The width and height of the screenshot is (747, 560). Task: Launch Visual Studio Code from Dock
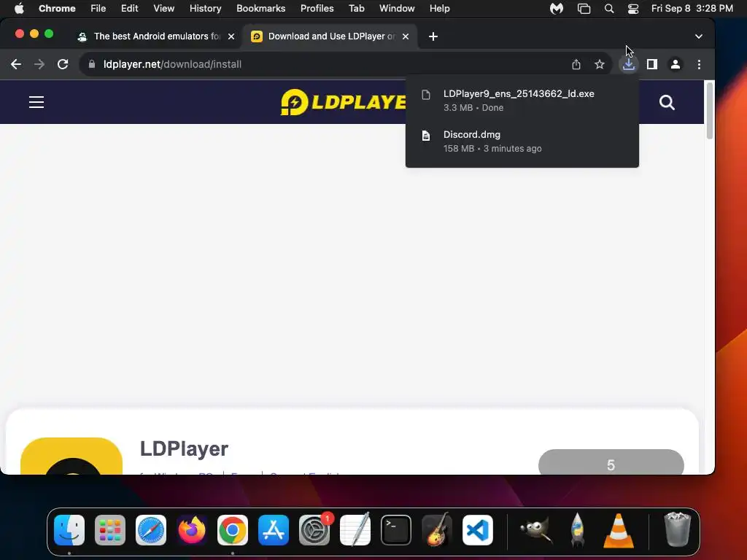click(478, 530)
